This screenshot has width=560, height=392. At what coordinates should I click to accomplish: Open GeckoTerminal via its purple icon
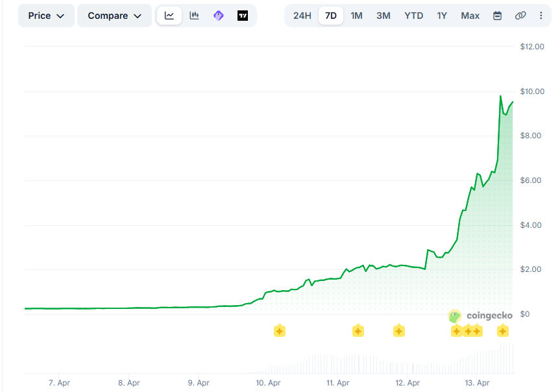(218, 15)
